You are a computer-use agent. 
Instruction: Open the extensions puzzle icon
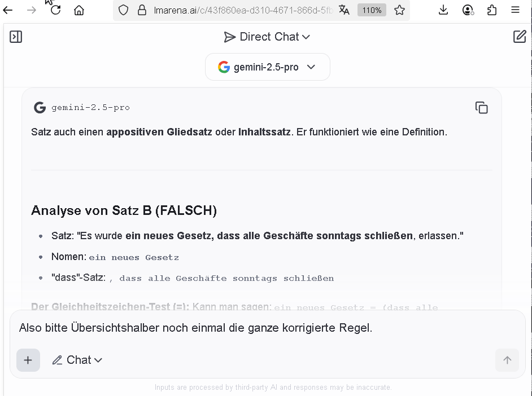(492, 10)
